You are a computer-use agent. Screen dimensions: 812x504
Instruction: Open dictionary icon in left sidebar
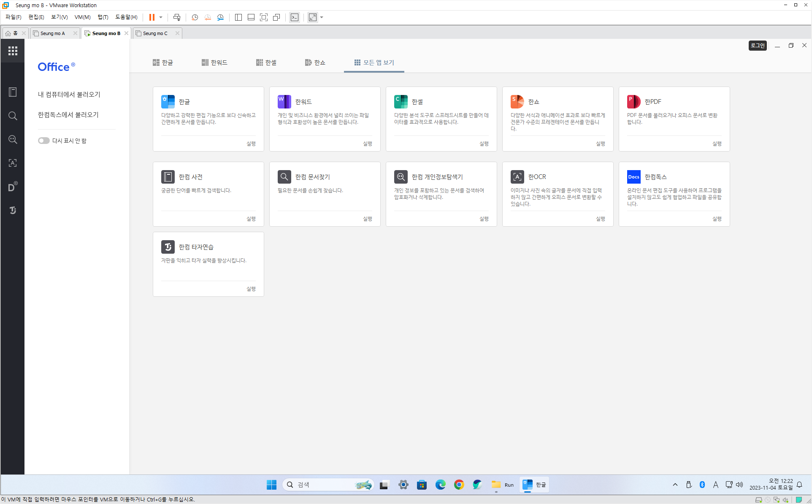13,92
